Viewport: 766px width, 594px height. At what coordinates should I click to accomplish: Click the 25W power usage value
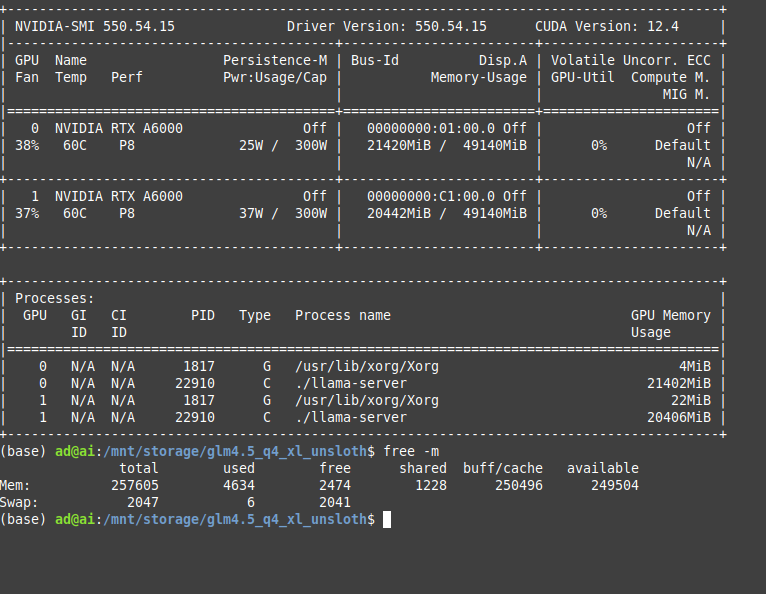tap(251, 146)
